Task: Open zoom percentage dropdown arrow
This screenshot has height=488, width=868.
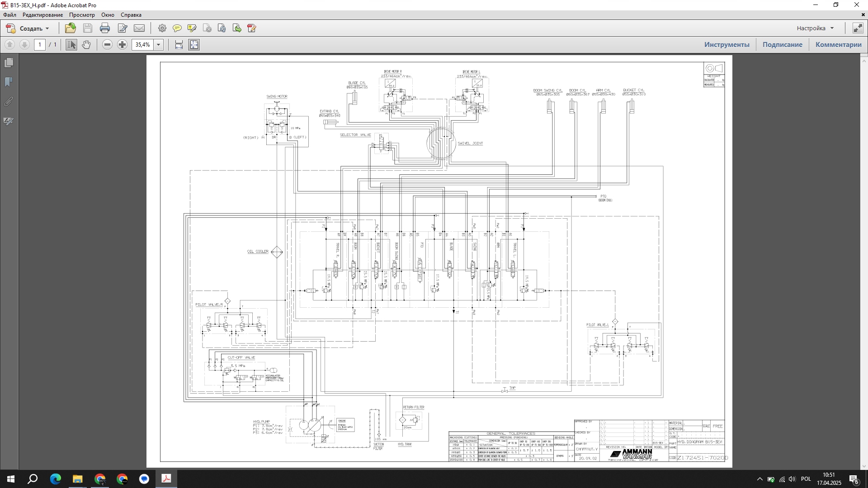Action: click(x=158, y=45)
